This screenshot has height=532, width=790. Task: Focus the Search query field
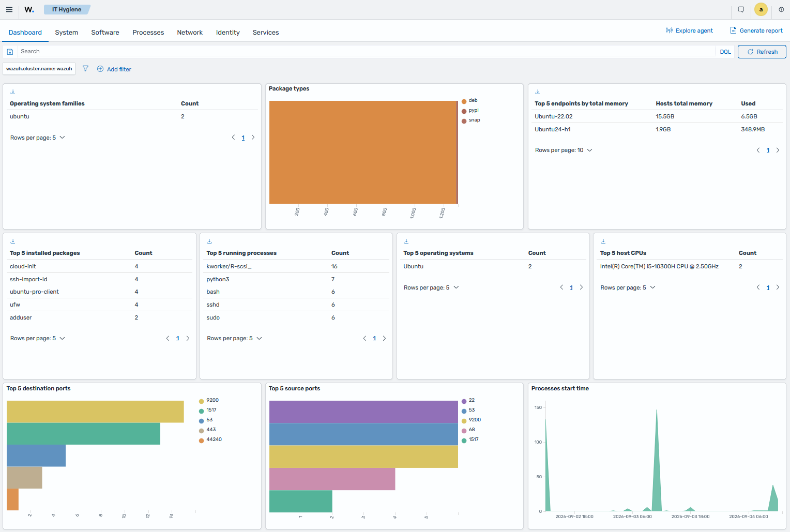click(366, 52)
